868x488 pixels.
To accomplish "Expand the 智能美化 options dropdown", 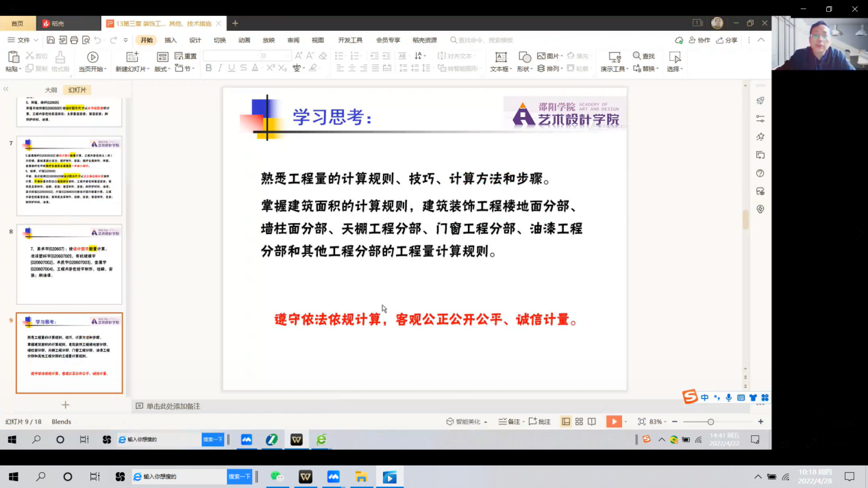I will point(485,422).
